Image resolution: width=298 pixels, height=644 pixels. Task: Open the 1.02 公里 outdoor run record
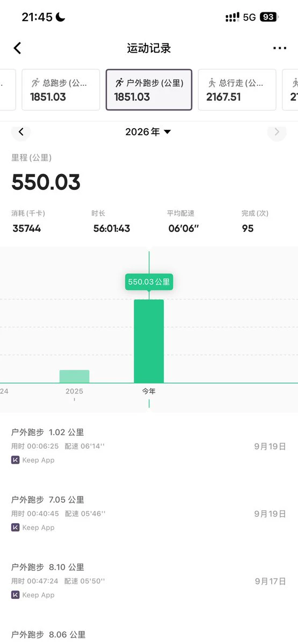coord(149,446)
